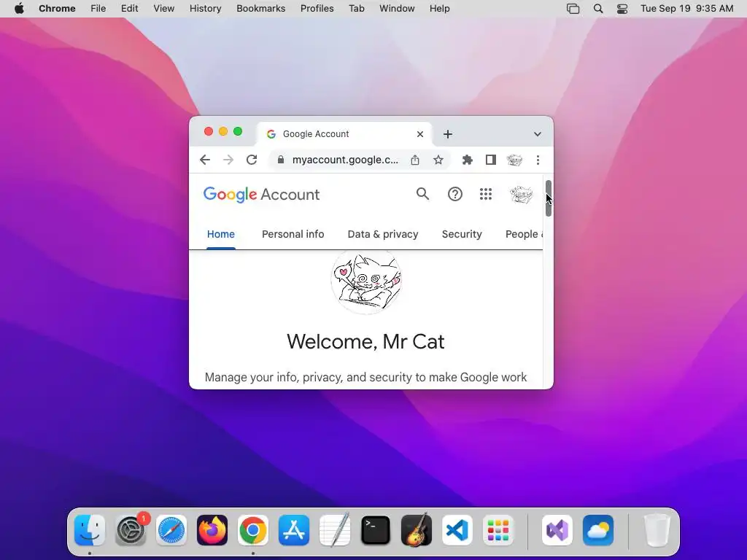Open the Bookmarks menu
The image size is (747, 560).
tap(260, 9)
